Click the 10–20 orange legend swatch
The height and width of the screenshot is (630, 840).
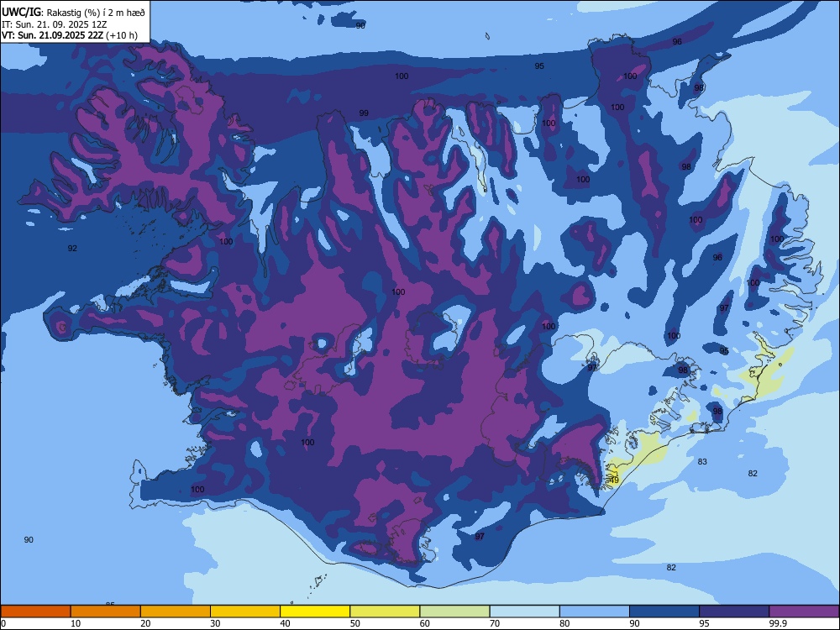tap(106, 612)
